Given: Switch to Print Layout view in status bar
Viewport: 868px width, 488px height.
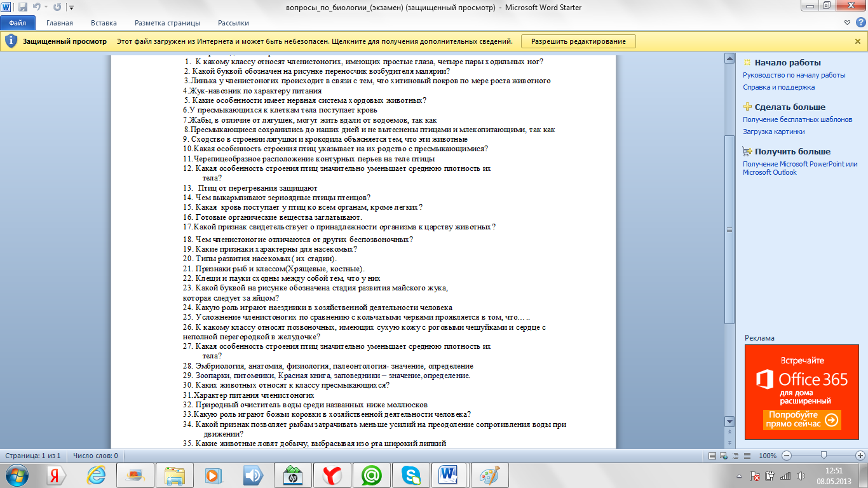Looking at the screenshot, I should (x=712, y=456).
